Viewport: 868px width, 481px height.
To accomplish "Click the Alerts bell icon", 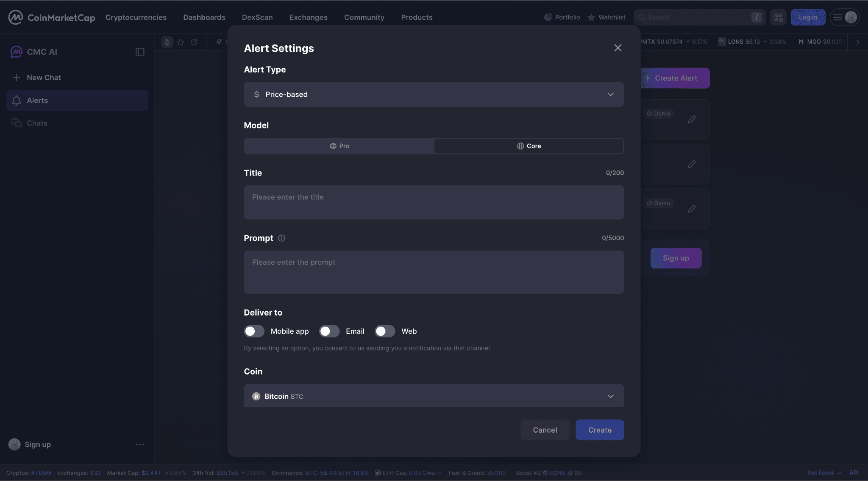I will coord(17,101).
